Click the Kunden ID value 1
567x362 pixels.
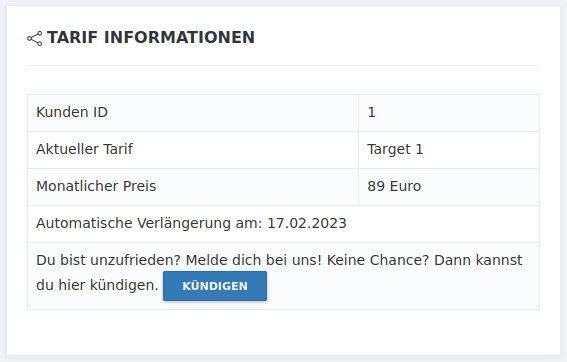click(371, 112)
